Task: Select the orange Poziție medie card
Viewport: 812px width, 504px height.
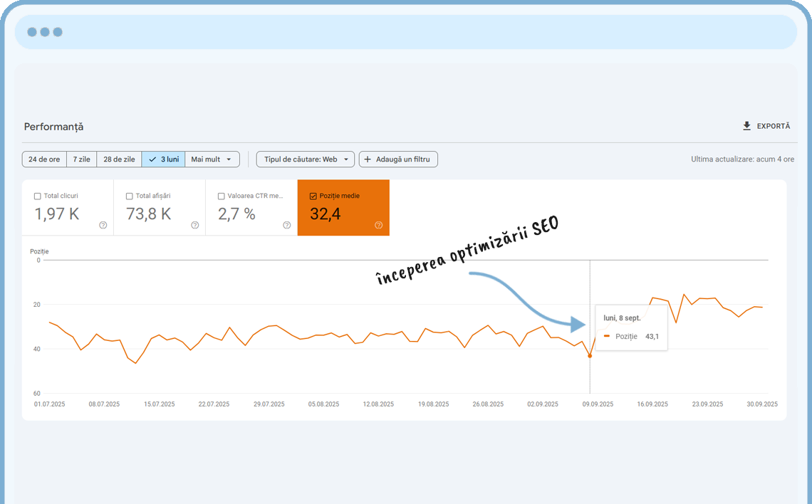Action: [343, 207]
